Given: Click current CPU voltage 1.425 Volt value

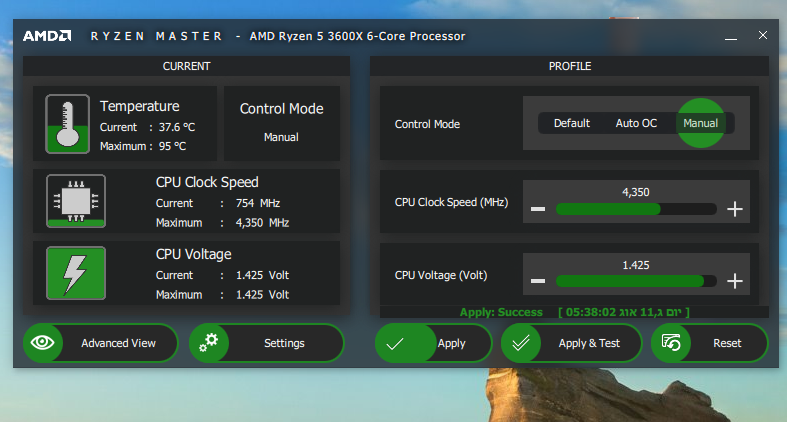Looking at the screenshot, I should (263, 275).
